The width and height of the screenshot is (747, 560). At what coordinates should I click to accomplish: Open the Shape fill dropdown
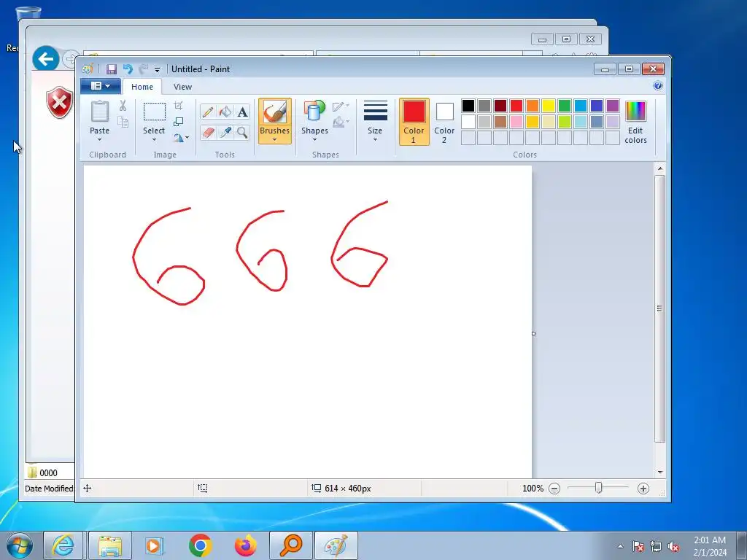tap(341, 122)
